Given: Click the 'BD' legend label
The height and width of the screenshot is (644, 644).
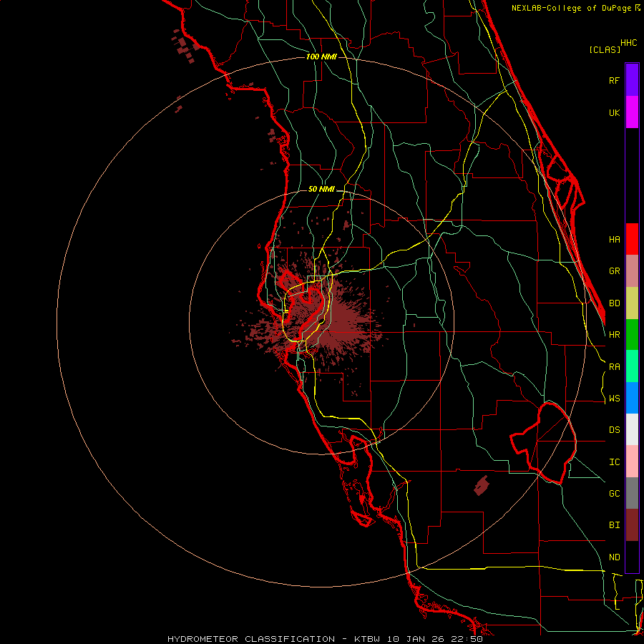Looking at the screenshot, I should tap(615, 303).
